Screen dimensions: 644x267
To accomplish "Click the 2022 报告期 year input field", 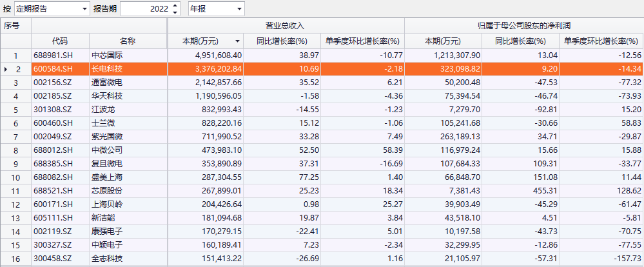I will click(x=145, y=9).
